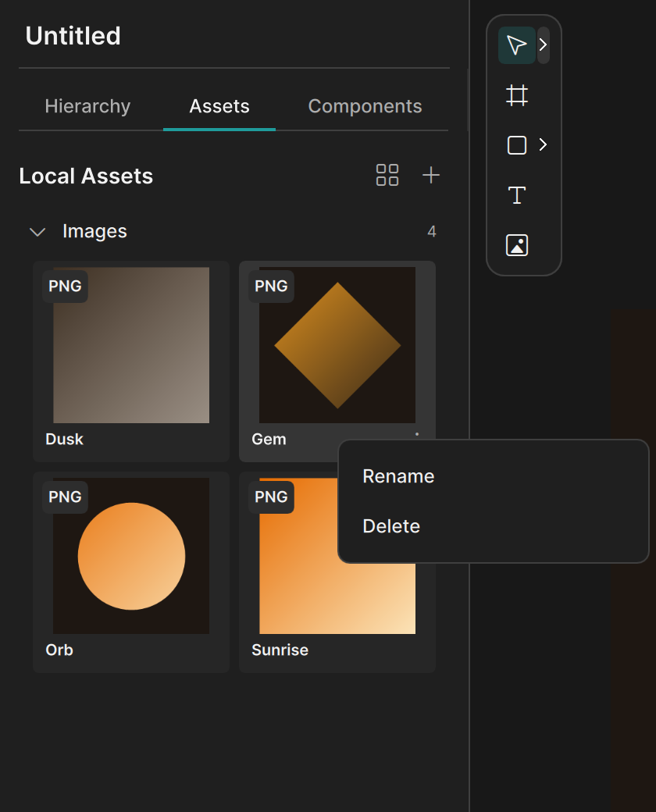Click the Dusk asset name
Image resolution: width=656 pixels, height=812 pixels.
(x=64, y=439)
